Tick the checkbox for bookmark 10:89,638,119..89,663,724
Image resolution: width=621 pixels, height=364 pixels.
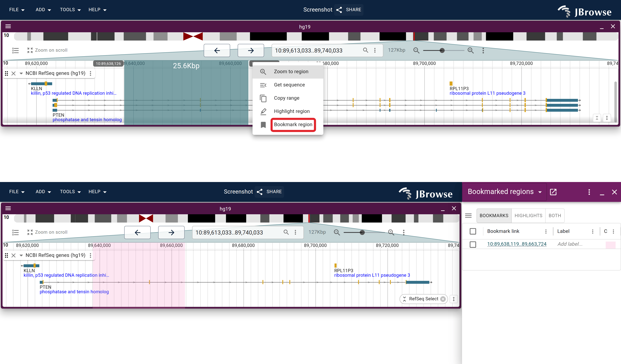473,244
